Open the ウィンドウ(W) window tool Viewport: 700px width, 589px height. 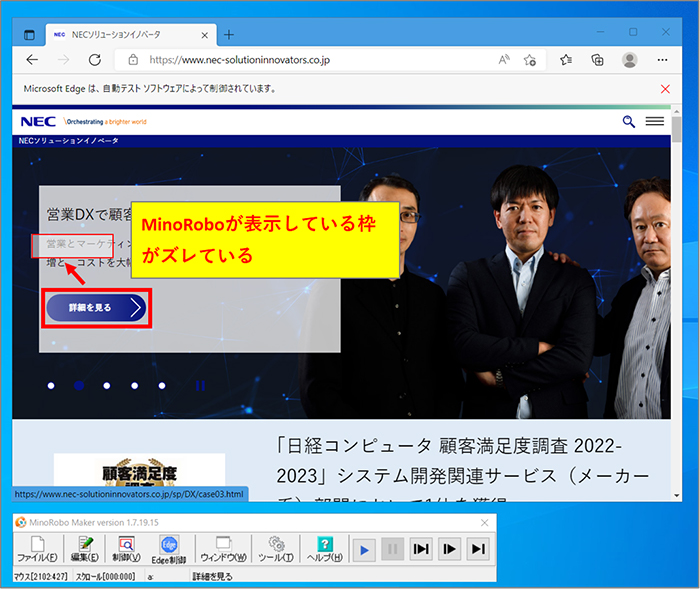pos(223,548)
